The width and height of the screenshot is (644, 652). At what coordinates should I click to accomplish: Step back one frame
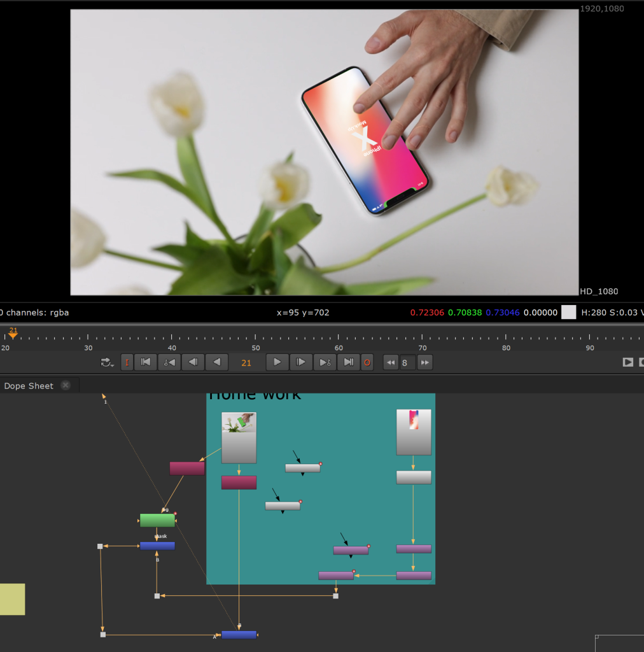193,362
